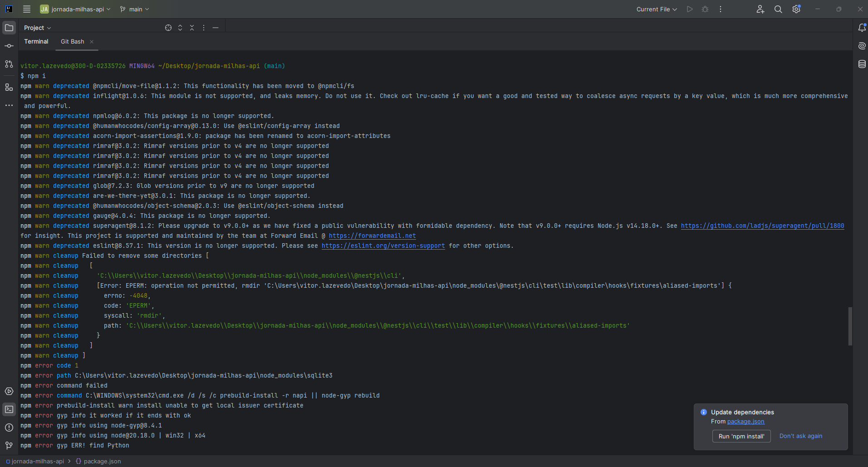Screen dimensions: 868x467
Task: Click the '$ npm i' command line
Action: [33, 76]
